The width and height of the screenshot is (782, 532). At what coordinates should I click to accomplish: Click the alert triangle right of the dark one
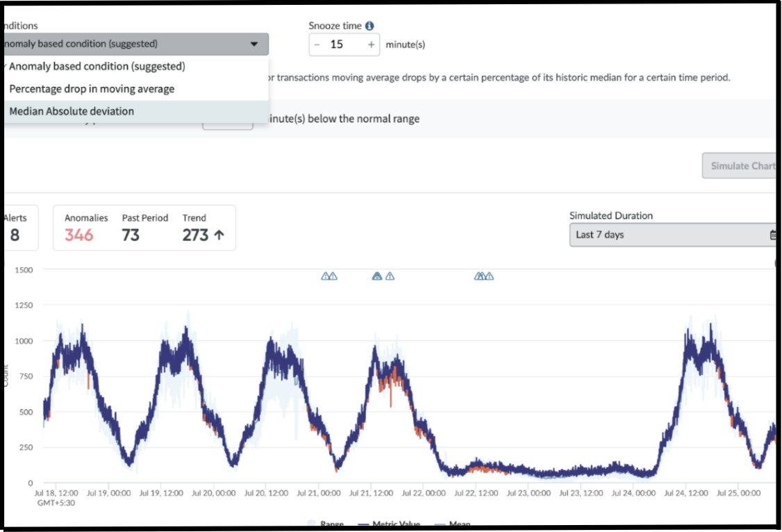[390, 276]
